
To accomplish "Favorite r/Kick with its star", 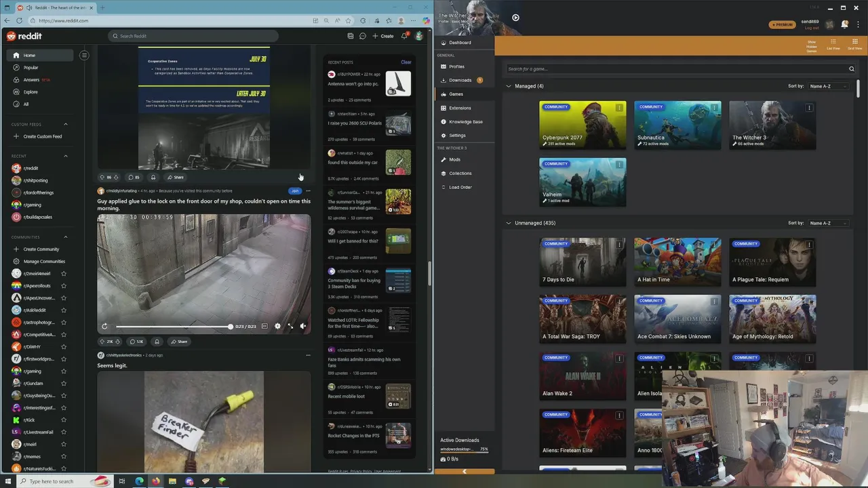I will [64, 420].
